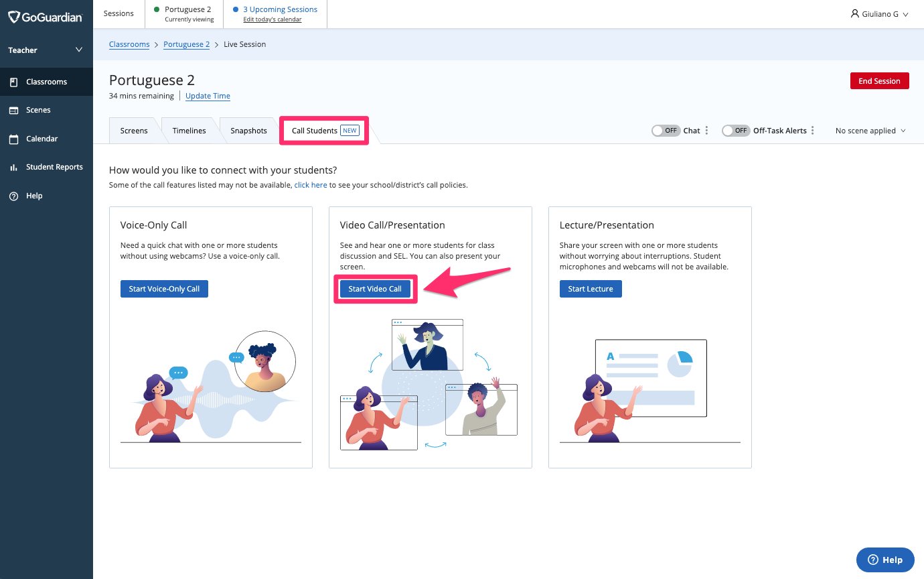This screenshot has height=579, width=924.
Task: Click the Help question mark icon in sidebar
Action: pos(13,196)
